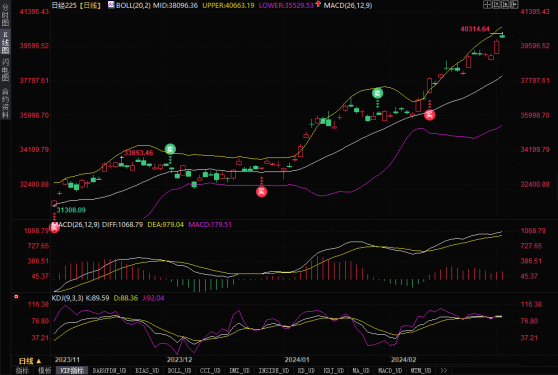This screenshot has width=558, height=375.
Task: Choose the INSIDE_UD indicator tab
Action: (x=274, y=371)
